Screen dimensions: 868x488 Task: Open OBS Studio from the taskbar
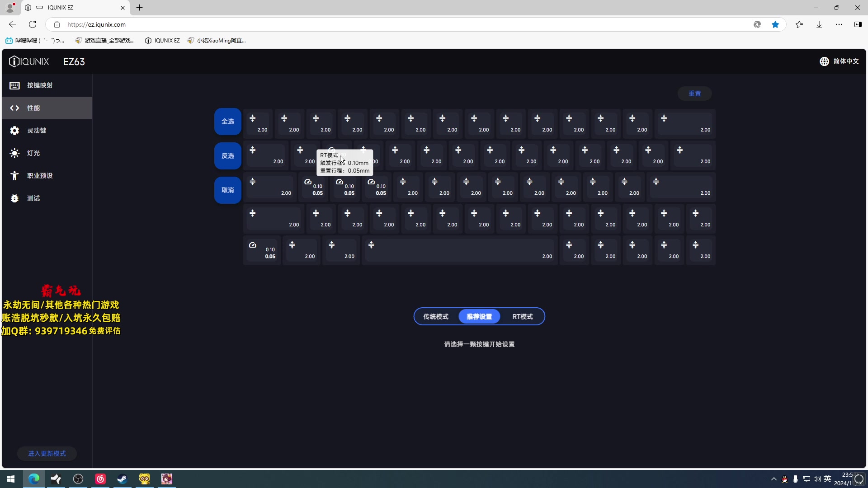tap(78, 479)
